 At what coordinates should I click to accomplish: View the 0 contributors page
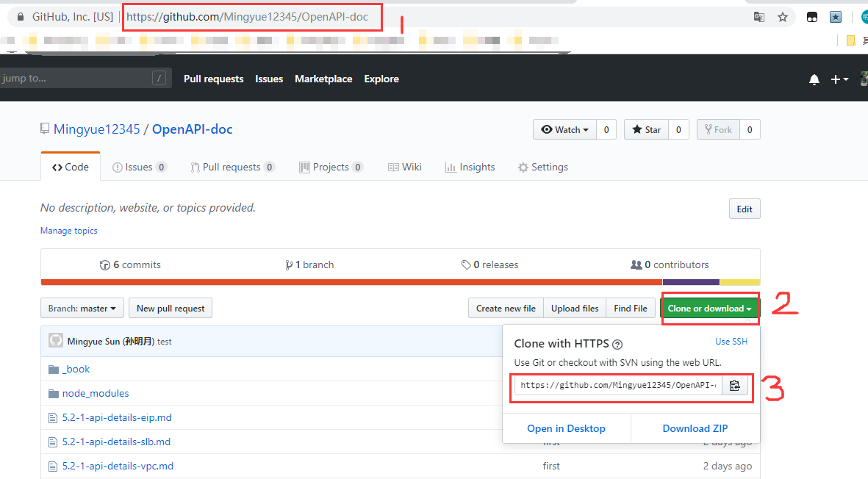[670, 265]
